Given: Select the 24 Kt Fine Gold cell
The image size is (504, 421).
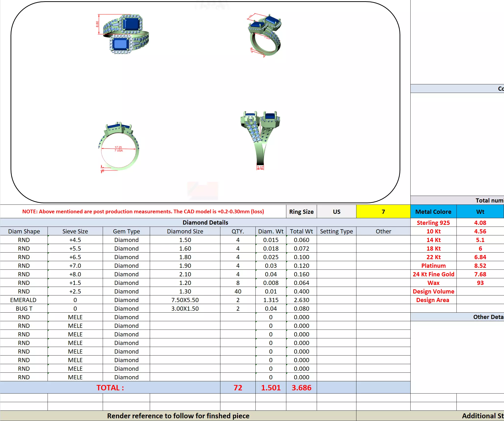Looking at the screenshot, I should coord(433,274).
